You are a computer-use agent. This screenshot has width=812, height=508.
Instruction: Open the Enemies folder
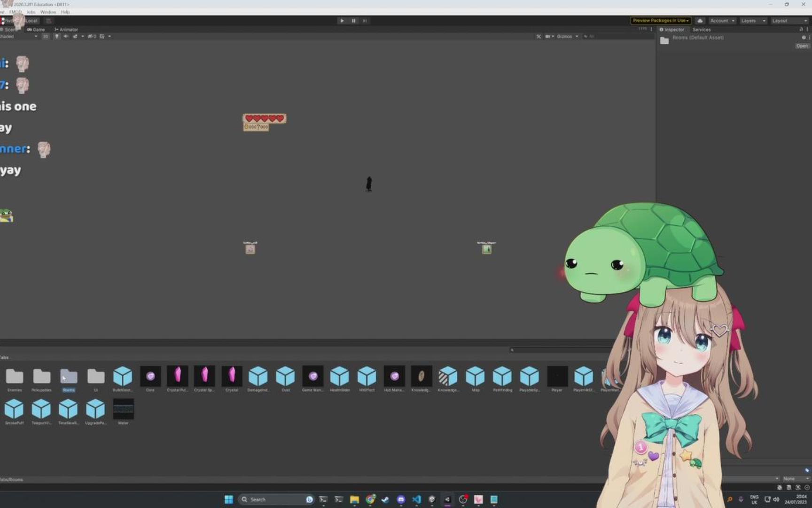pos(15,376)
